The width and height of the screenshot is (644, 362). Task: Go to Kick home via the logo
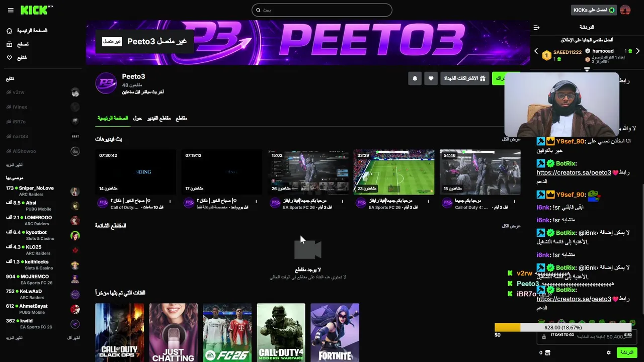[37, 10]
